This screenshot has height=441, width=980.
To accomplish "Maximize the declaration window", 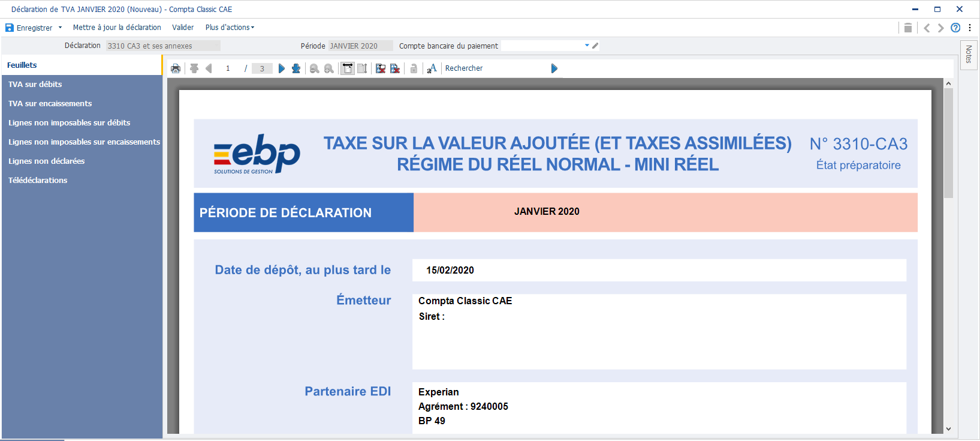I will pos(937,9).
